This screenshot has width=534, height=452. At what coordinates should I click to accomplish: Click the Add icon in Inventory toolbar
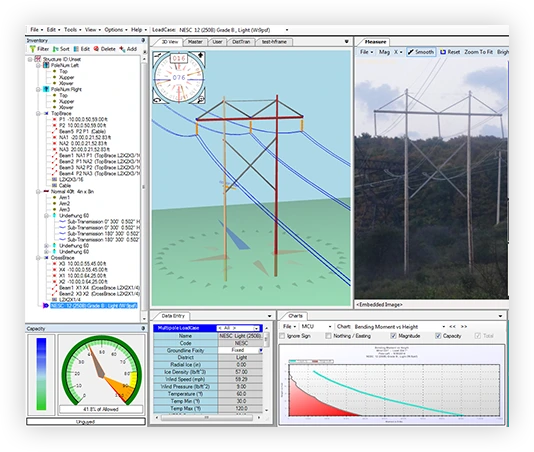tap(122, 49)
